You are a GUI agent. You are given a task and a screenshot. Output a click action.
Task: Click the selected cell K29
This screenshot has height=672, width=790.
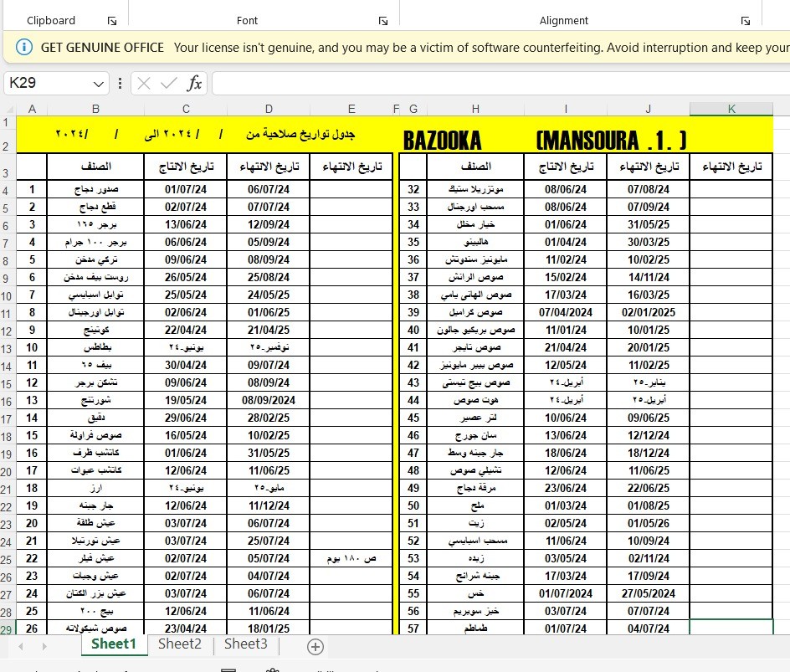click(731, 628)
